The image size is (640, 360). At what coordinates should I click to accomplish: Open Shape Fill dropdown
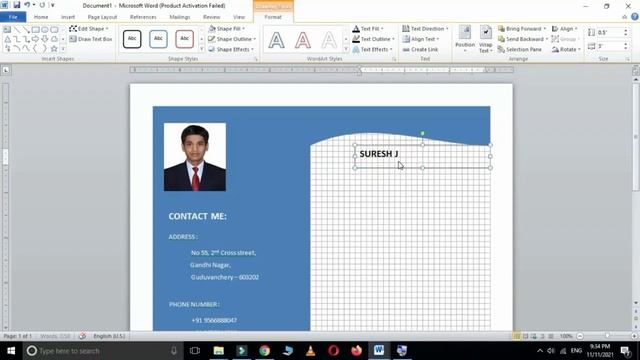(227, 29)
